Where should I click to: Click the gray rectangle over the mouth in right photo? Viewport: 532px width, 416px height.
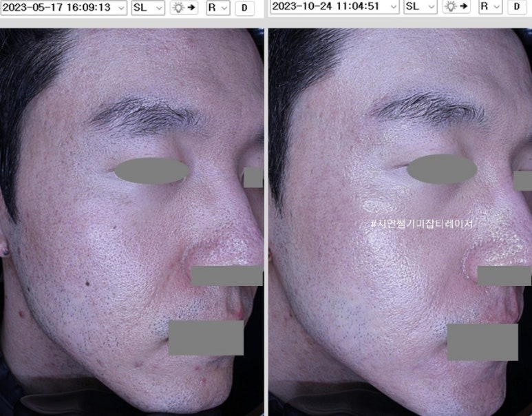(x=482, y=342)
